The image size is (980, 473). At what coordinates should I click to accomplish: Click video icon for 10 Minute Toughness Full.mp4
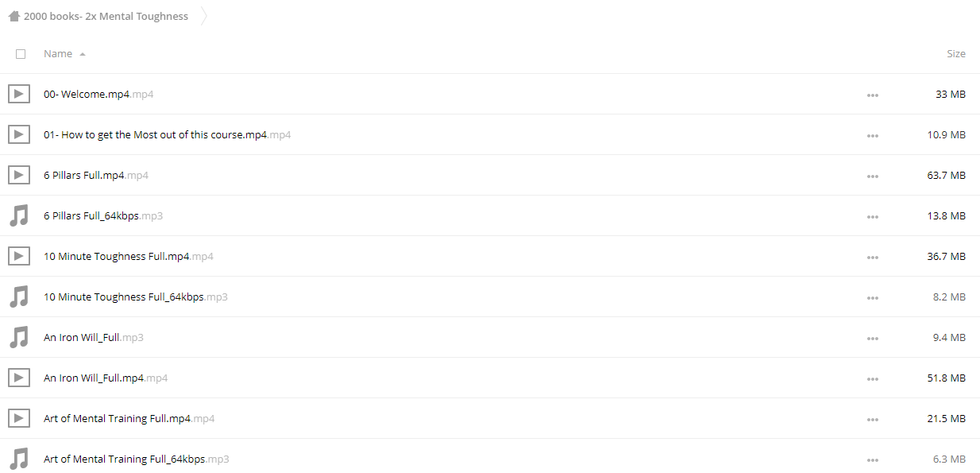[x=19, y=256]
